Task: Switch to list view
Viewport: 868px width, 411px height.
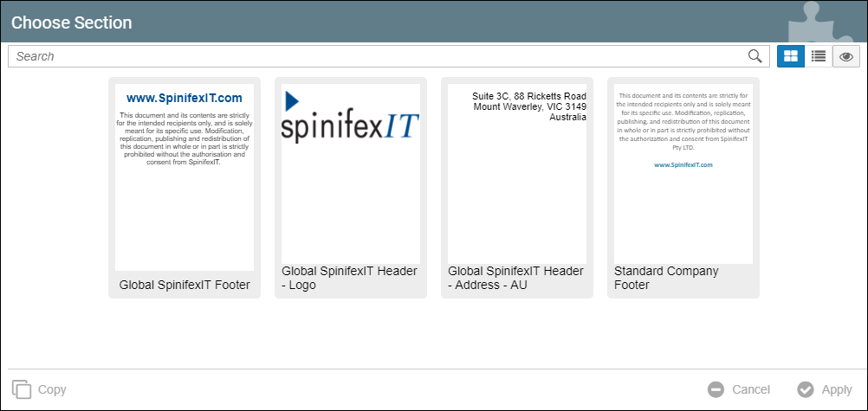Action: coord(818,56)
